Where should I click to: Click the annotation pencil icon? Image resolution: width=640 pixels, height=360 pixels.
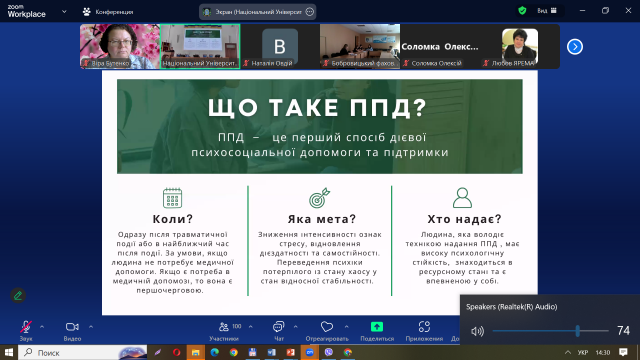tap(18, 296)
